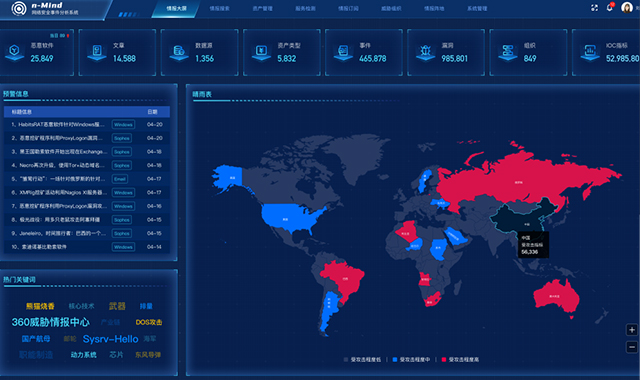Open the notification bell
Viewport: 640px width, 380px height.
[x=610, y=7]
